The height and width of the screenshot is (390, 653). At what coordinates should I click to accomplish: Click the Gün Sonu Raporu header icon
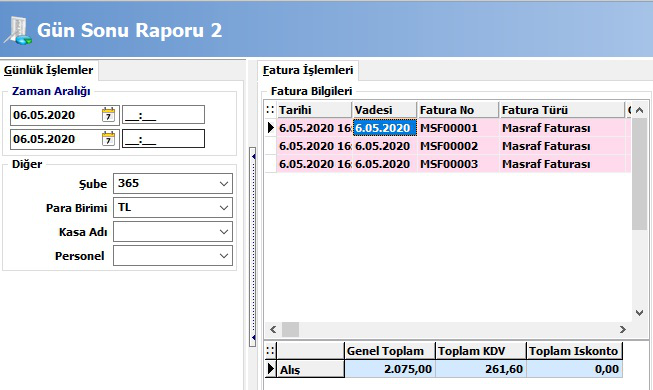[18, 30]
